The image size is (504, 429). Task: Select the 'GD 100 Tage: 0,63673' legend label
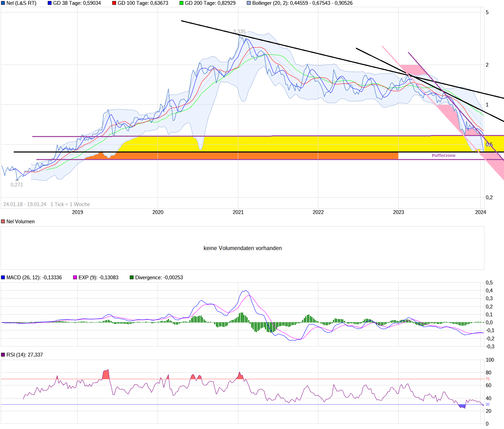(143, 3)
